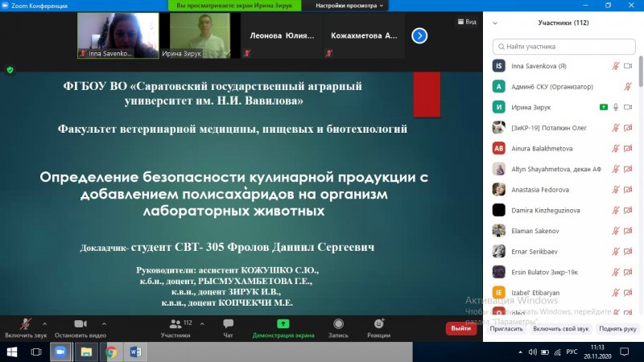Click Ersin Bulatov disabled camera icon
Screen dimensions: 644x362
pos(628,272)
